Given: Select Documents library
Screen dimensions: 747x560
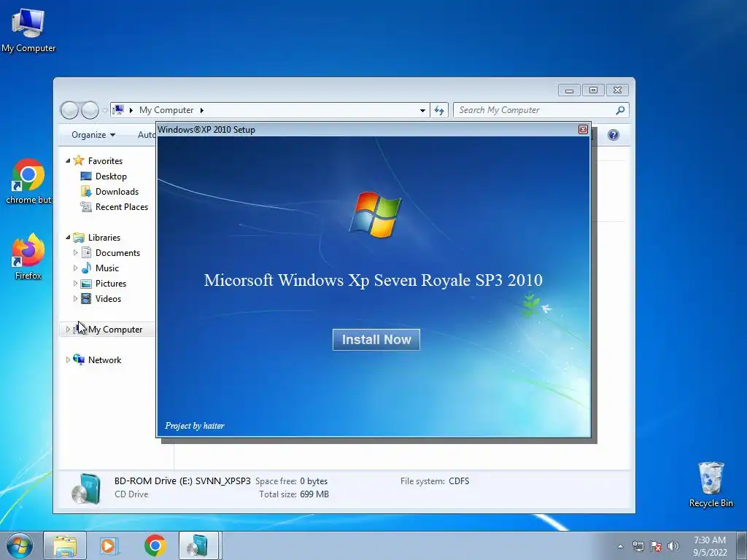Looking at the screenshot, I should point(117,253).
